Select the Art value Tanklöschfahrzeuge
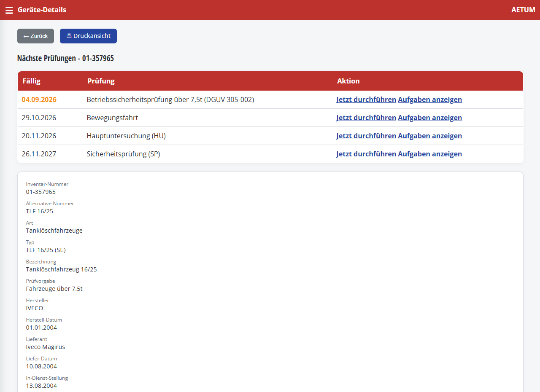 coord(54,231)
